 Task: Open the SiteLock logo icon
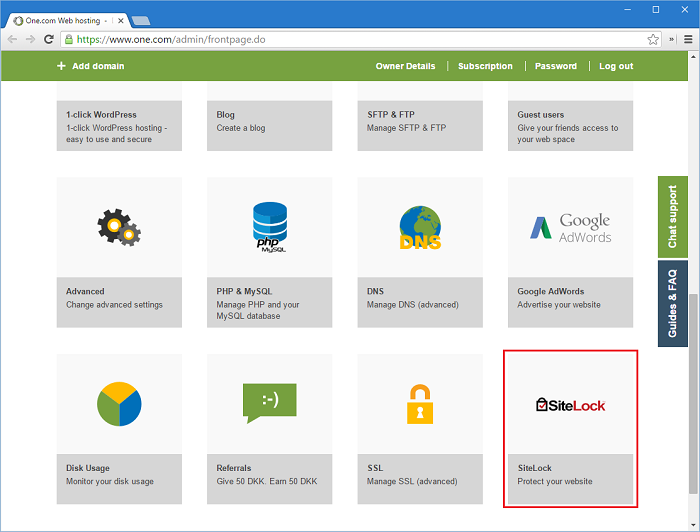[570, 405]
